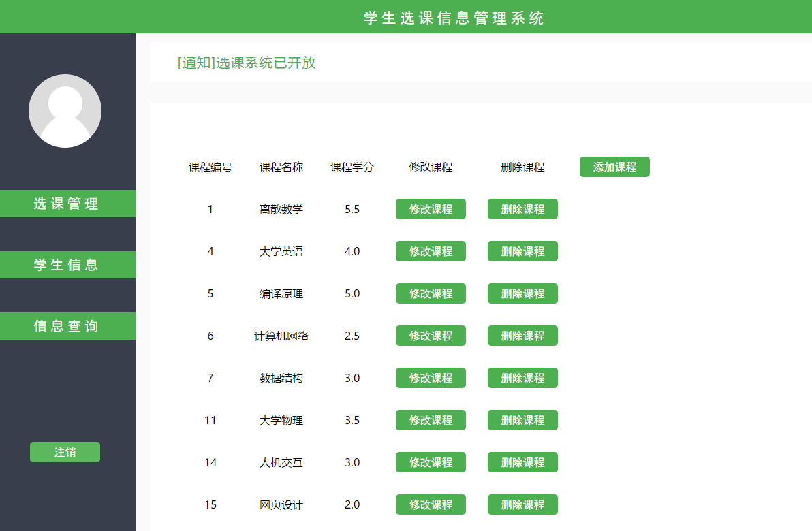Click the credit value 2.5
Image resolution: width=812 pixels, height=531 pixels.
click(x=352, y=336)
